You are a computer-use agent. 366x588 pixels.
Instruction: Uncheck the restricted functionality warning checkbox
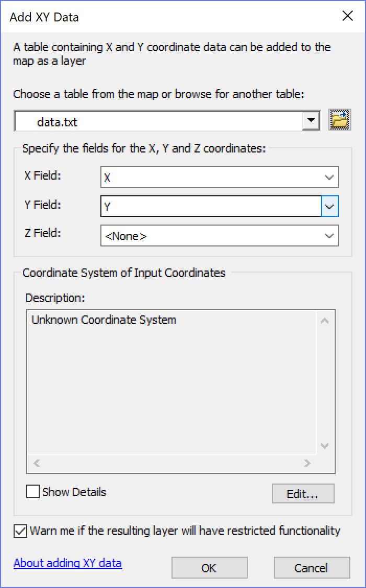click(x=20, y=531)
